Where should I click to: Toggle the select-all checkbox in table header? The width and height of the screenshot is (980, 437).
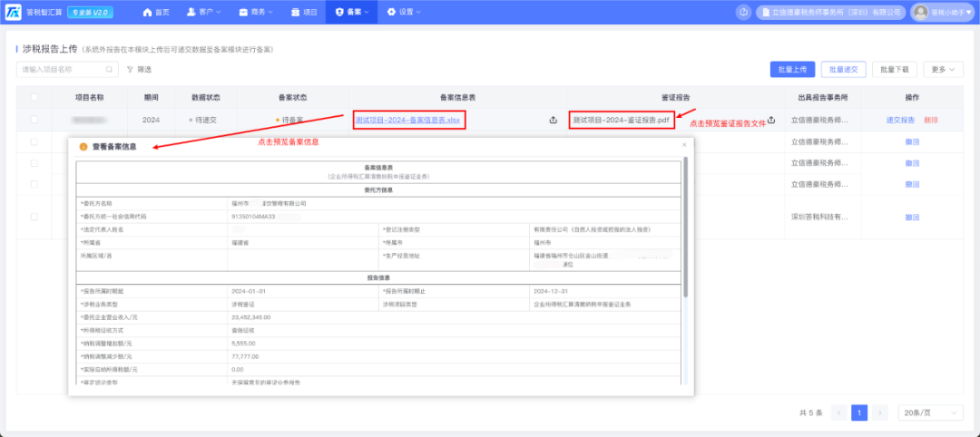[x=34, y=97]
